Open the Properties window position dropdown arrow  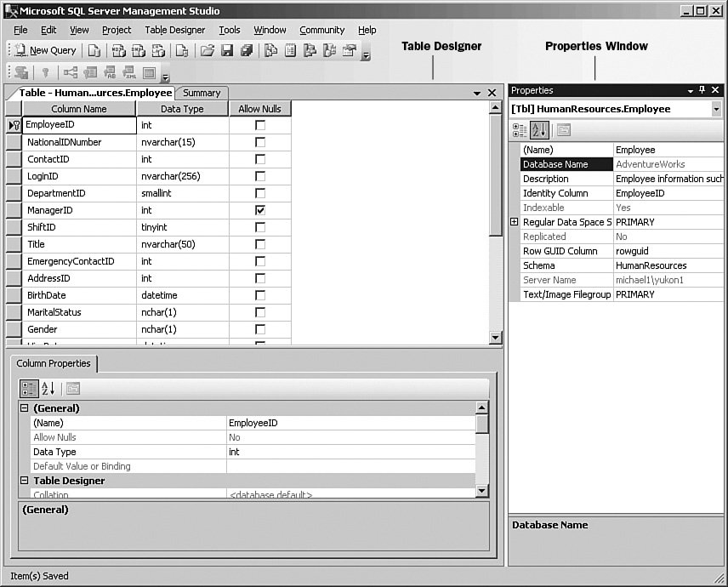691,91
